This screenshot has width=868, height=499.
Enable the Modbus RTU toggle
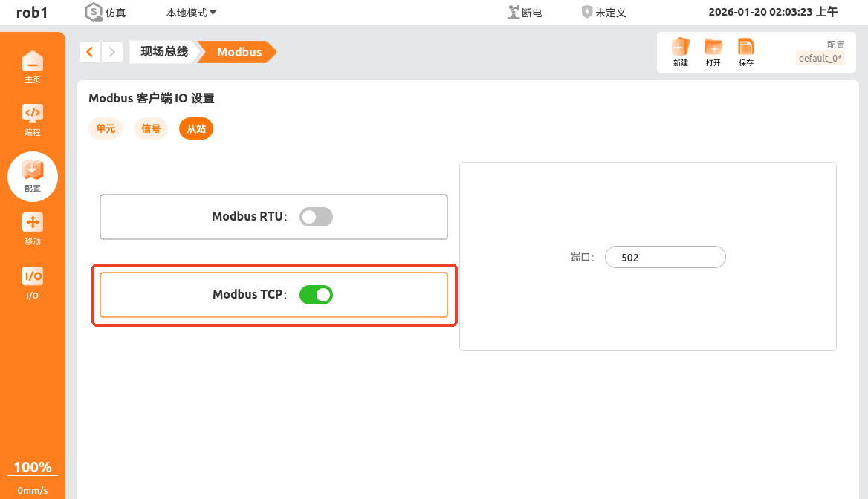[x=316, y=217]
